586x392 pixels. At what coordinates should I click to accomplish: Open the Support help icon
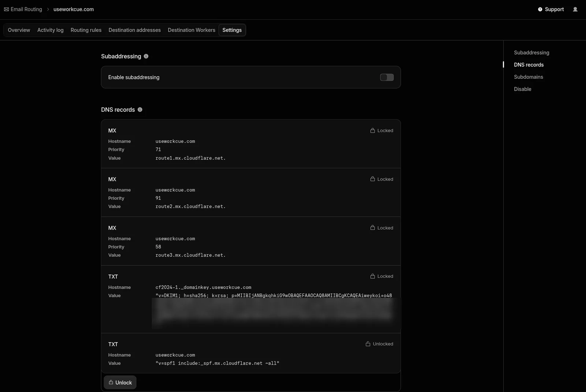point(540,9)
